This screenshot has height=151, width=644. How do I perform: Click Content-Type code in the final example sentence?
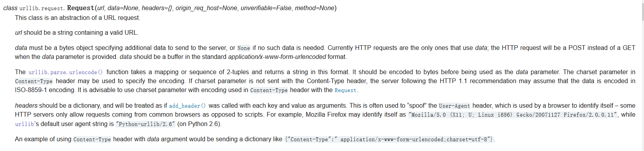(92, 139)
